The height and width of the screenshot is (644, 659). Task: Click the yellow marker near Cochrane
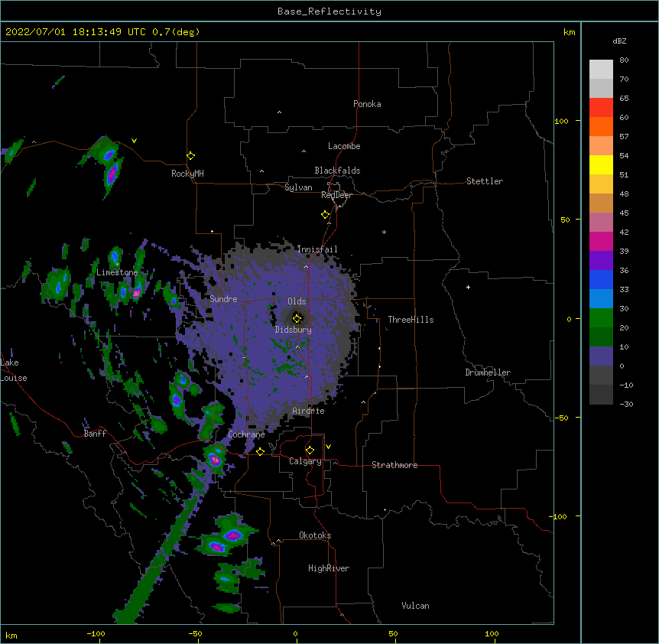click(x=260, y=451)
